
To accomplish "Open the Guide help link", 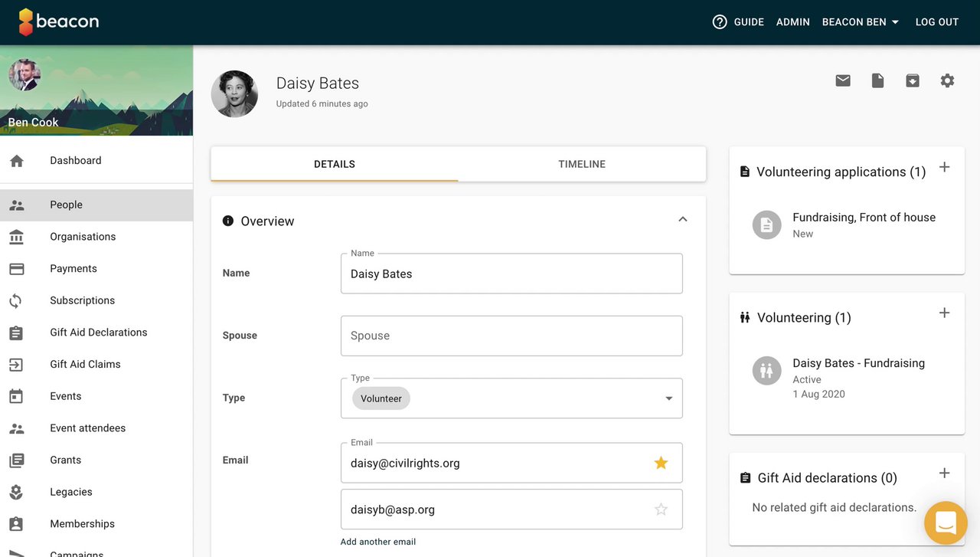I will pyautogui.click(x=738, y=22).
